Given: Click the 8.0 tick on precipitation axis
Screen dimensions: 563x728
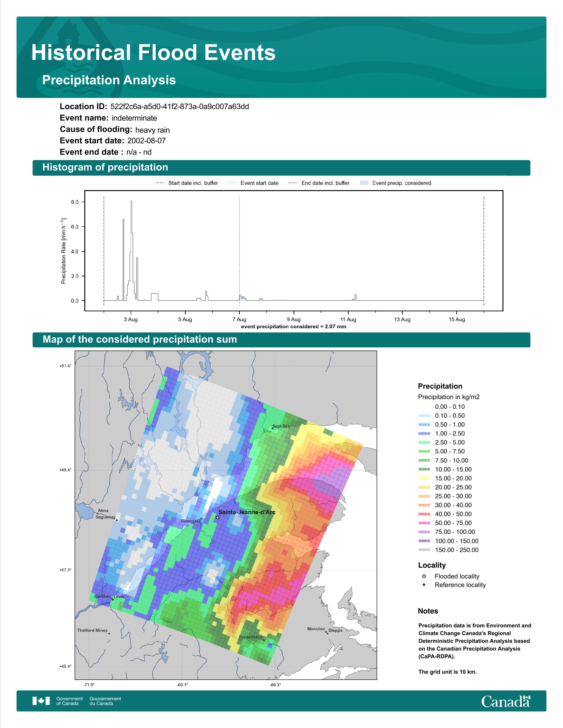Looking at the screenshot, I should pos(75,202).
